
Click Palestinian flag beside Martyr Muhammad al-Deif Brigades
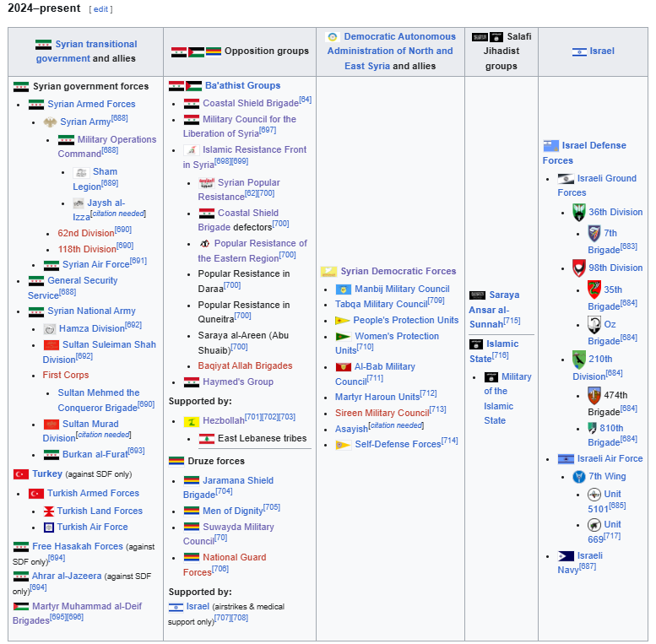[21, 606]
